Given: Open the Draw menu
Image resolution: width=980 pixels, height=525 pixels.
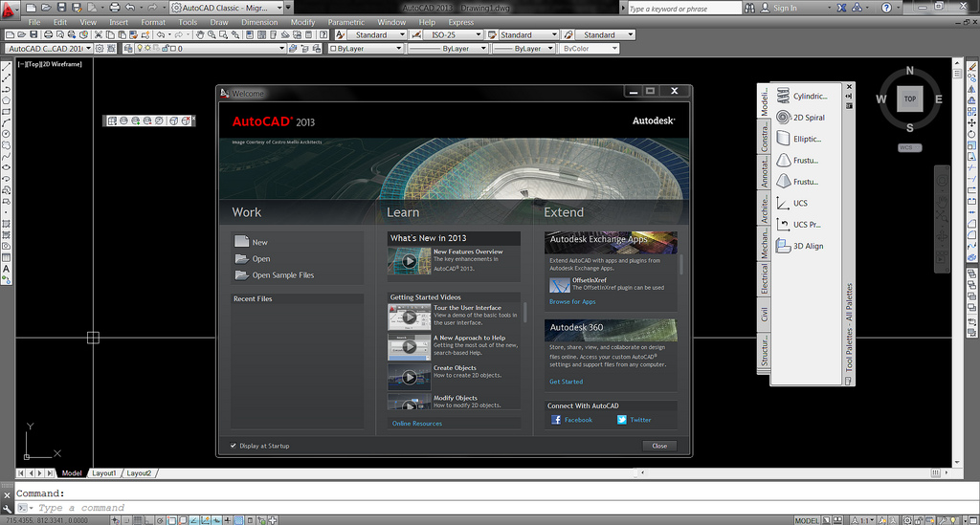Looking at the screenshot, I should pyautogui.click(x=219, y=22).
